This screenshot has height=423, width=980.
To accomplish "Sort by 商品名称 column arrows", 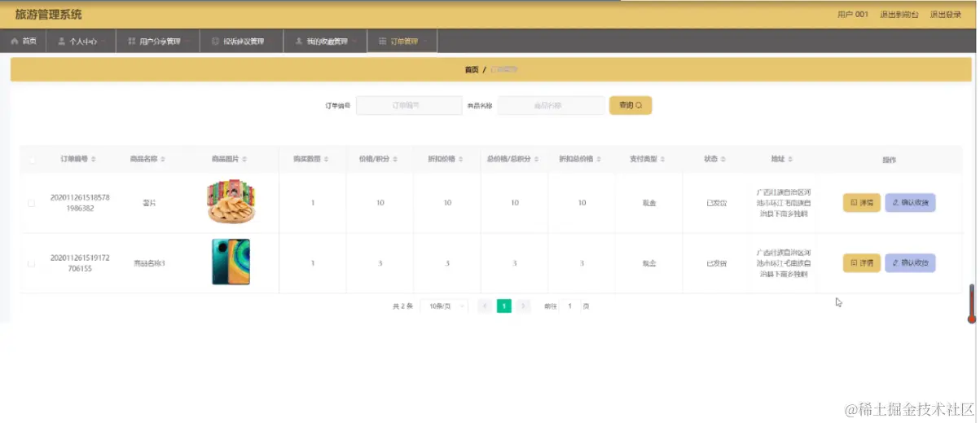I will (164, 159).
